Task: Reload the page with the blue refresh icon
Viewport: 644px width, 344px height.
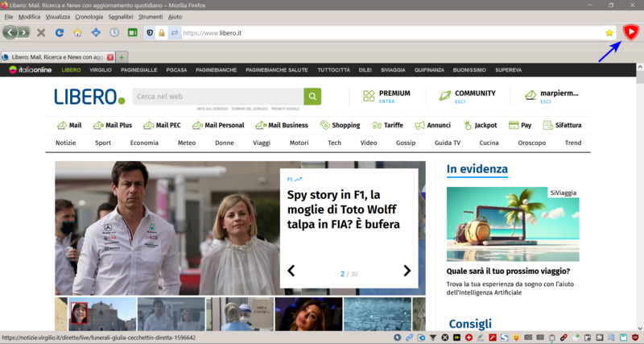Action: coord(60,32)
